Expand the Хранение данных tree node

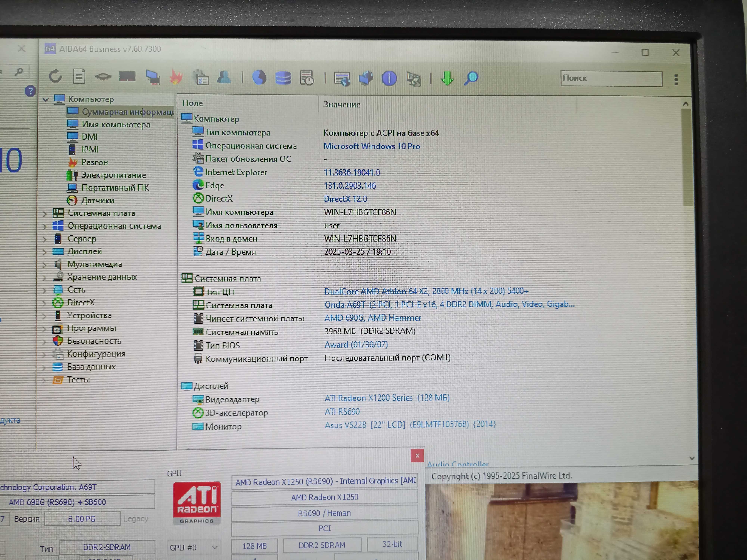pos(44,278)
